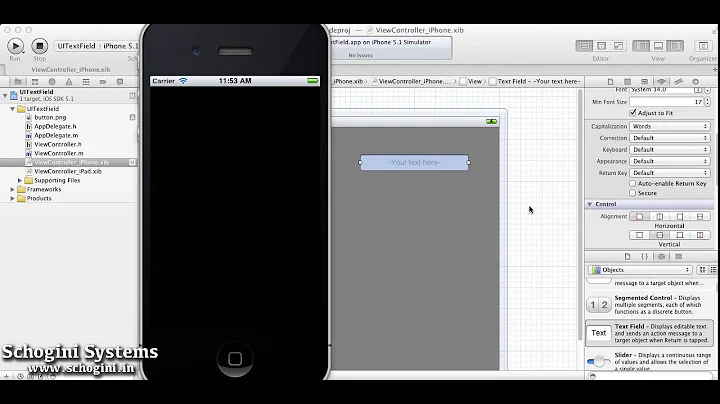Viewport: 720px width, 404px height.
Task: Switch object library to icon grid view
Action: click(x=702, y=270)
